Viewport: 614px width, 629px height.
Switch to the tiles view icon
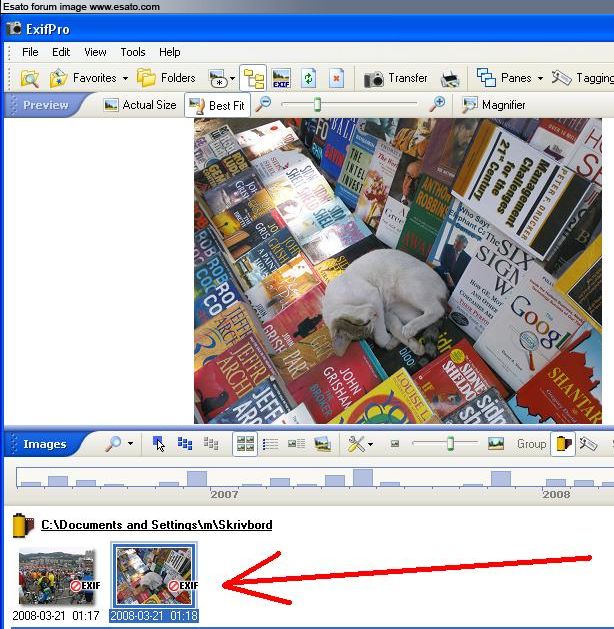pyautogui.click(x=296, y=444)
